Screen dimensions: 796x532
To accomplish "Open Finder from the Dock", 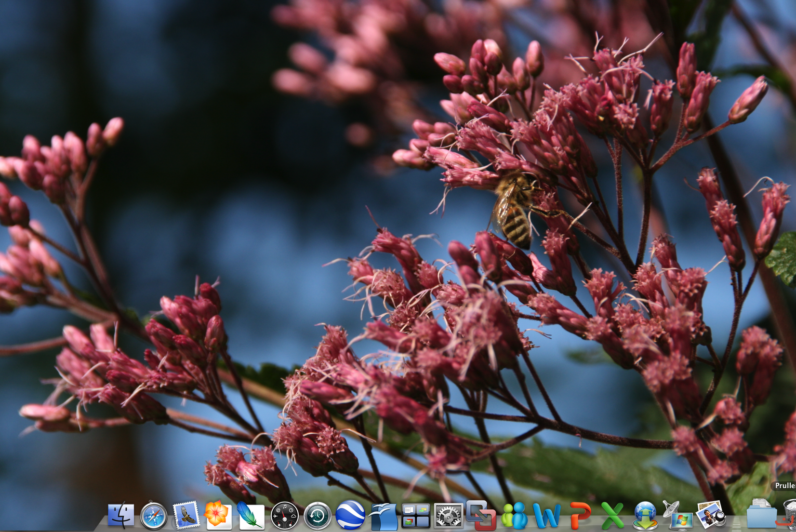I will tap(121, 516).
